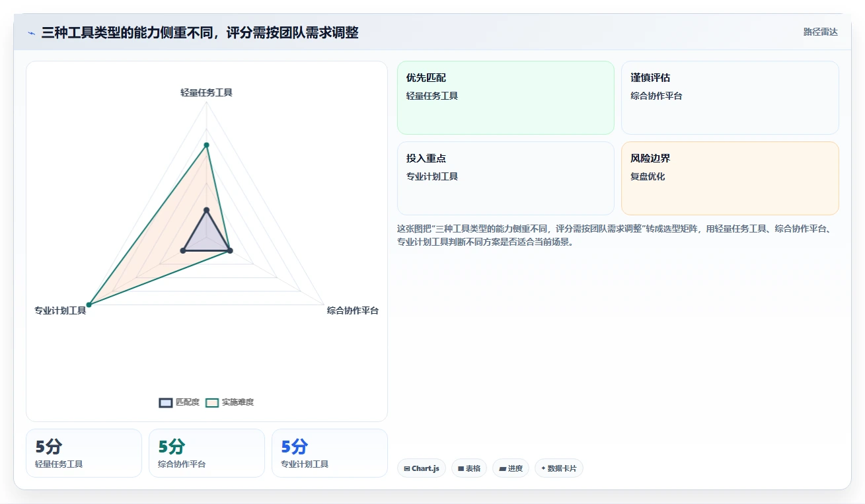The width and height of the screenshot is (865, 504).
Task: Click the 实施难度 top data point on 轻量任务工具 axis
Action: pos(206,145)
